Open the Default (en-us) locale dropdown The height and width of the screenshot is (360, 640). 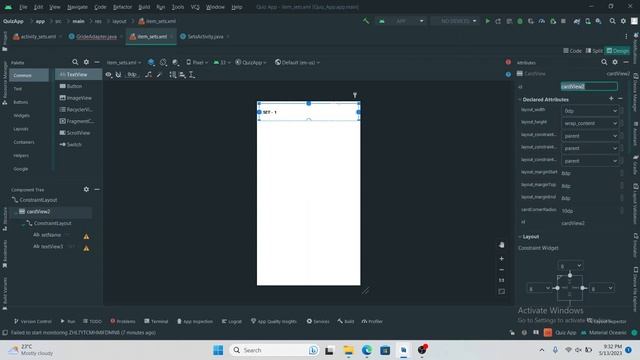pyautogui.click(x=297, y=62)
